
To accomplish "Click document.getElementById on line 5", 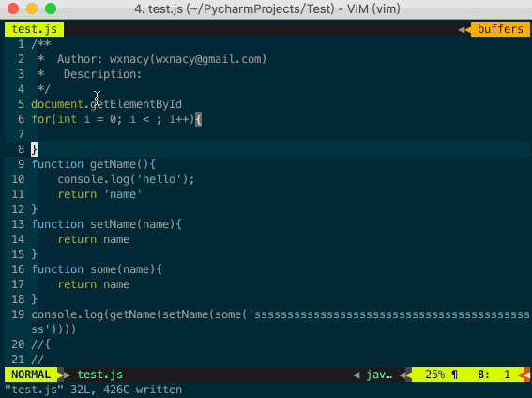I will pyautogui.click(x=107, y=104).
